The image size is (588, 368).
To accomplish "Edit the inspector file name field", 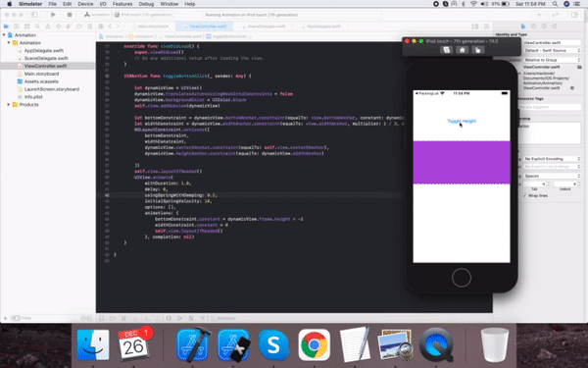I will tap(552, 43).
